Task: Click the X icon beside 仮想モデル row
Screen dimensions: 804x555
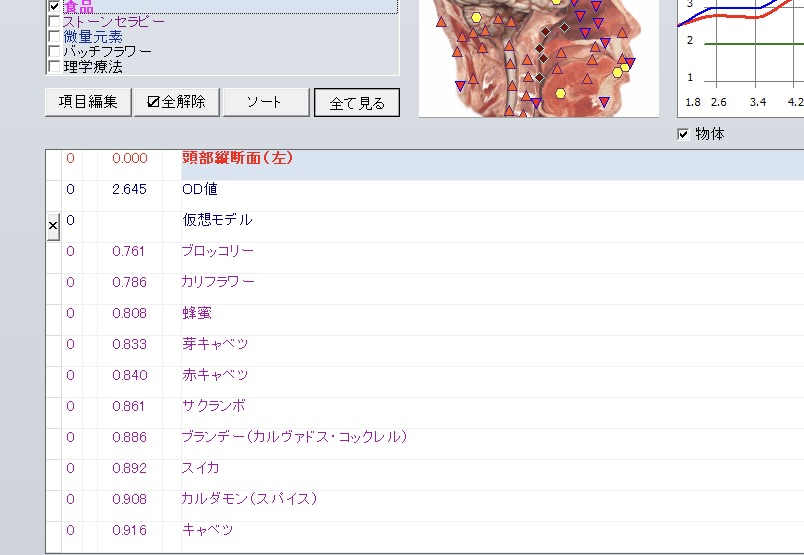Action: (x=53, y=227)
